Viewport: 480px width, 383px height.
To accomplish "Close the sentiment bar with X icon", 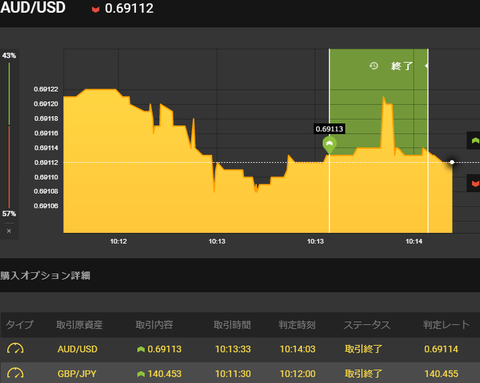I will (9, 231).
